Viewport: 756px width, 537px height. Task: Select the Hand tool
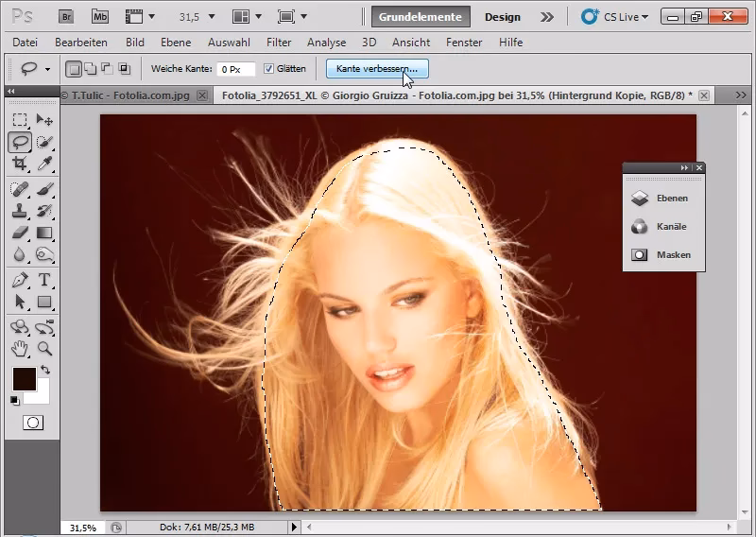20,349
